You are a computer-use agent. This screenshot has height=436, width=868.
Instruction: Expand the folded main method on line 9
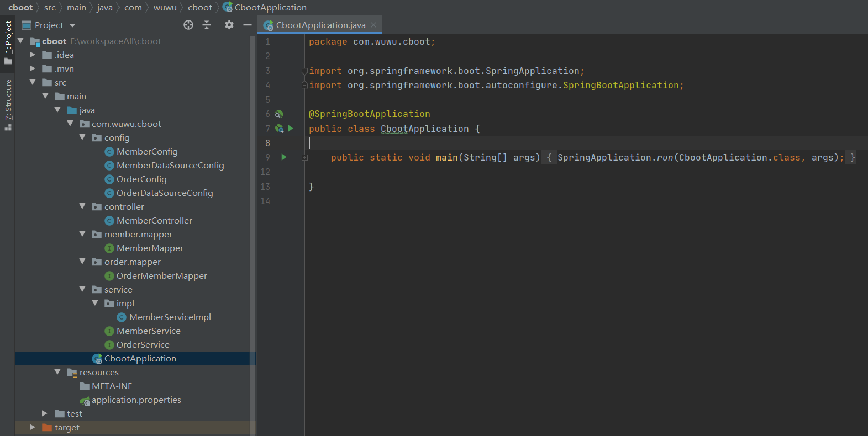tap(304, 157)
